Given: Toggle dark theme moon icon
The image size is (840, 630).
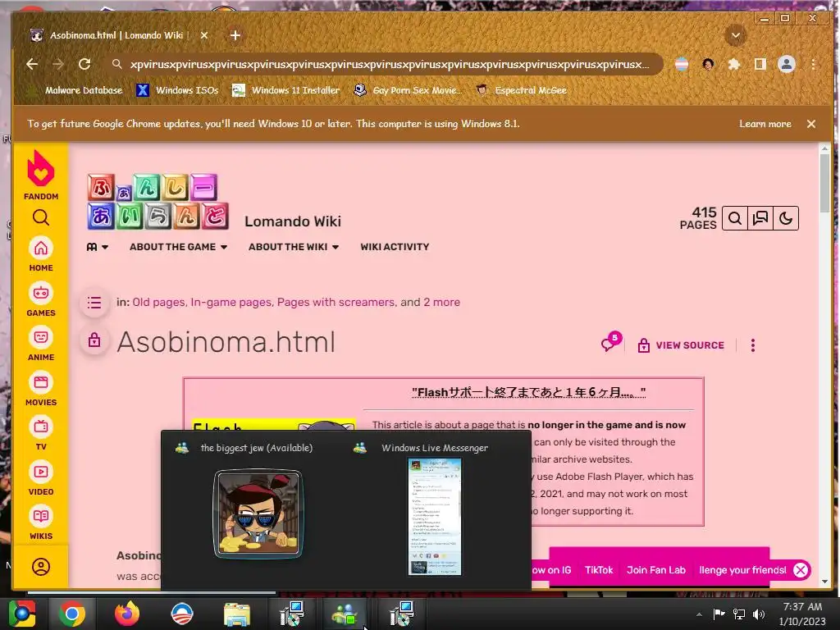Looking at the screenshot, I should point(786,218).
